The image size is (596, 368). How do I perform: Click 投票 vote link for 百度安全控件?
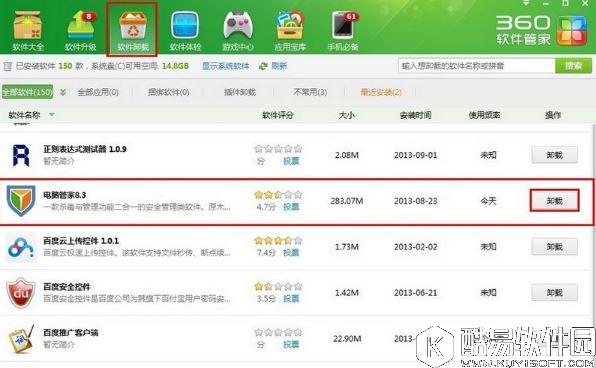(x=291, y=298)
